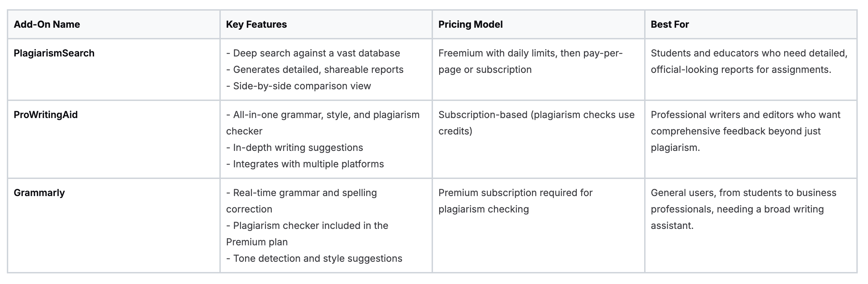The image size is (868, 284).
Task: Click the "Professional writers and editors" cell
Action: tap(745, 131)
